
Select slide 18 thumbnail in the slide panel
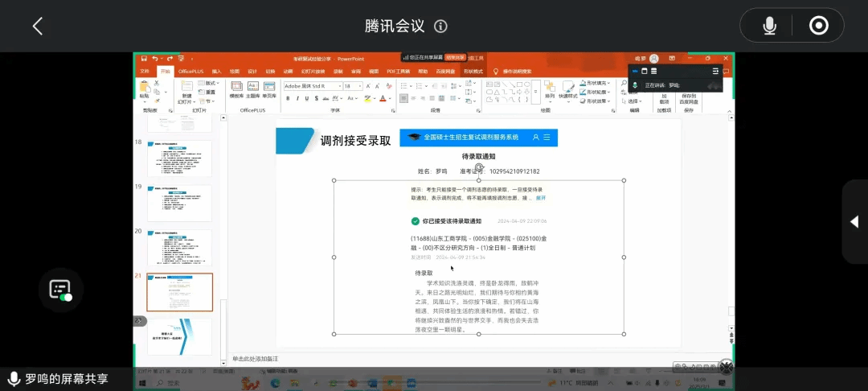(x=179, y=158)
